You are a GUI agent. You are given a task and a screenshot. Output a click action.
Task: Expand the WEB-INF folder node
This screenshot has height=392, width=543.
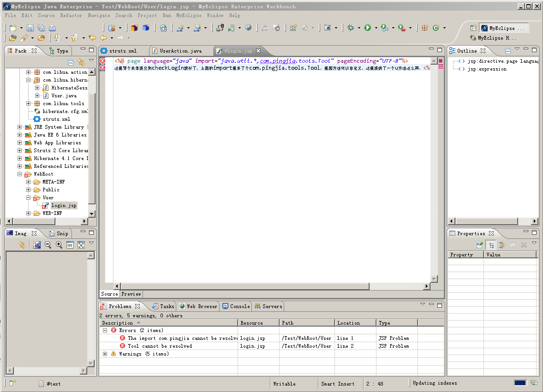pyautogui.click(x=28, y=213)
